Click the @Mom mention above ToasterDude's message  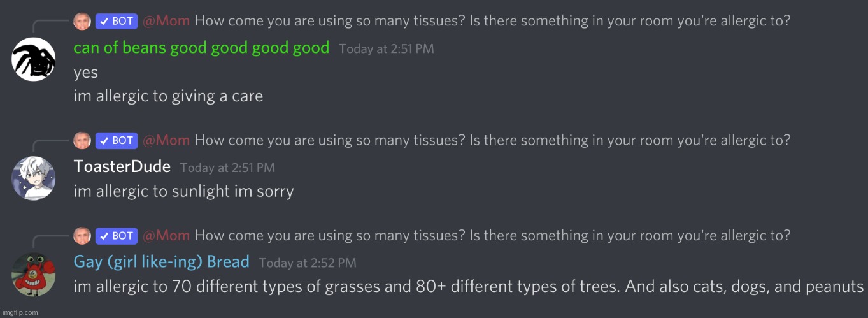[x=166, y=140]
